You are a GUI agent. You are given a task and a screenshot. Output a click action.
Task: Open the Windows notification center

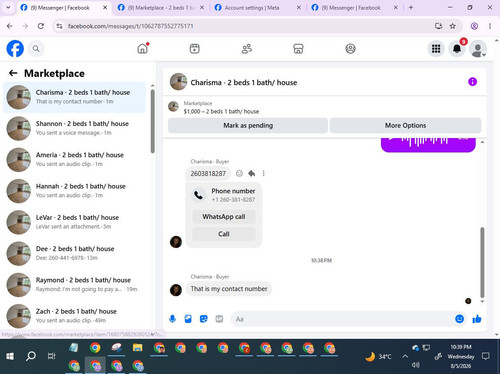point(486,356)
